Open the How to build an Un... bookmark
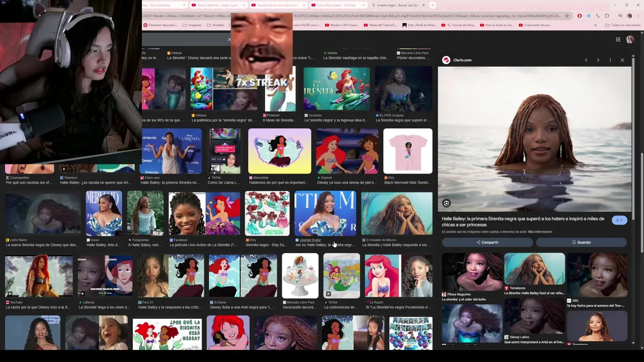Image resolution: width=644 pixels, height=362 pixels. [x=497, y=25]
